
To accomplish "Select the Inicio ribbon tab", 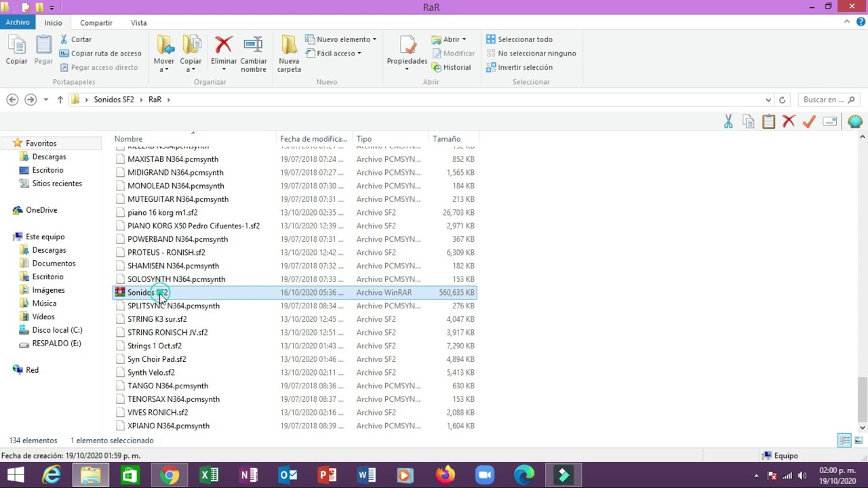I will pyautogui.click(x=53, y=23).
